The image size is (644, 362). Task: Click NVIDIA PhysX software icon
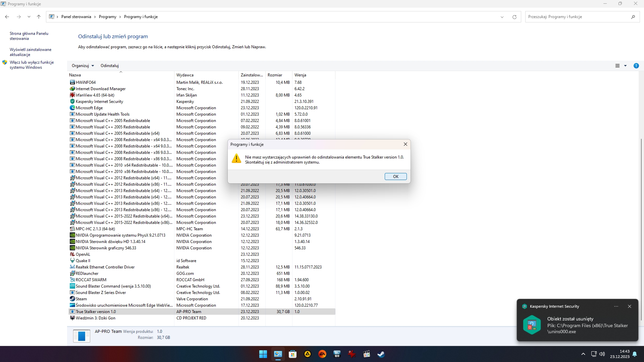tap(72, 235)
